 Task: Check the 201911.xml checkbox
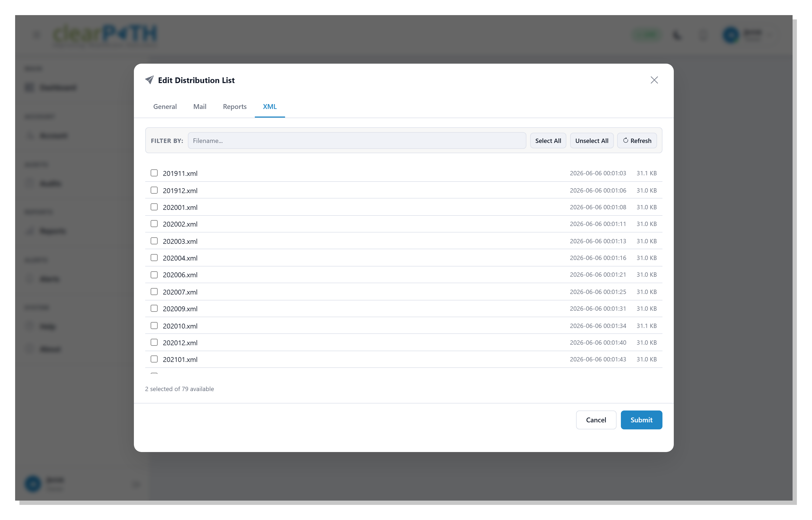click(154, 173)
